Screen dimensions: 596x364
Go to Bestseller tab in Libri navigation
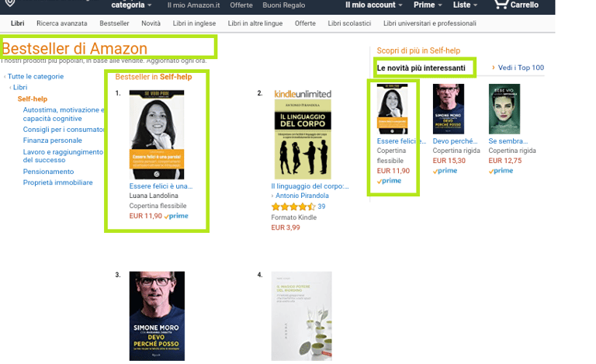click(114, 23)
